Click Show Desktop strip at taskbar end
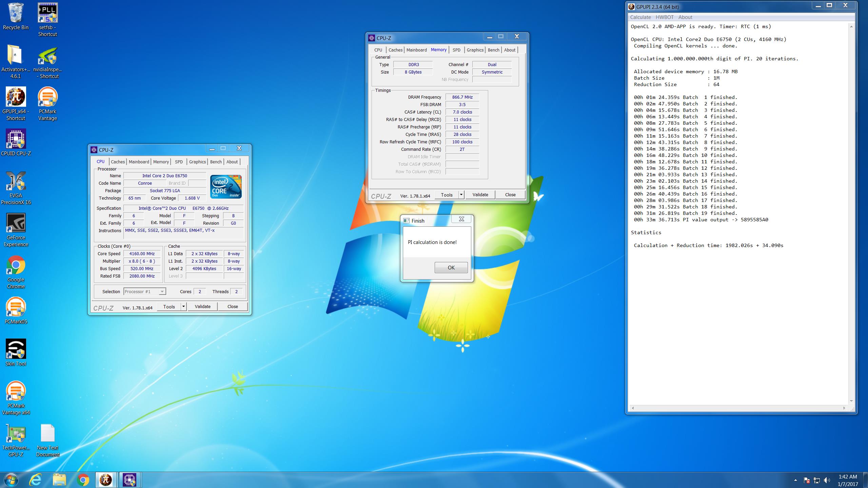 (865, 480)
